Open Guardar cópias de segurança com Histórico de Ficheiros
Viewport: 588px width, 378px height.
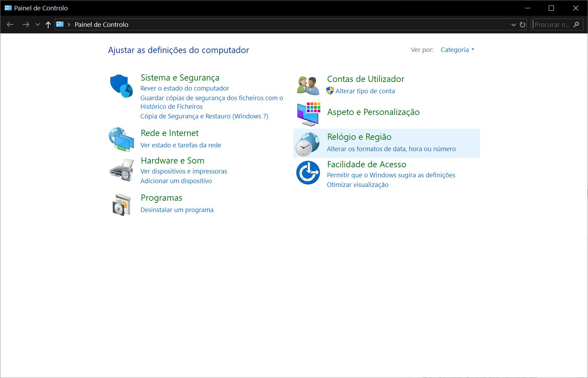212,102
